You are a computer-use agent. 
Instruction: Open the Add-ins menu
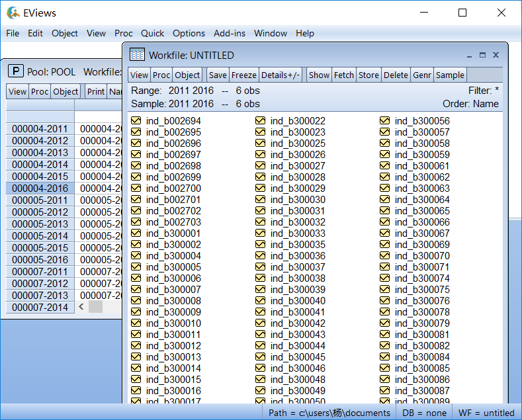pos(229,33)
